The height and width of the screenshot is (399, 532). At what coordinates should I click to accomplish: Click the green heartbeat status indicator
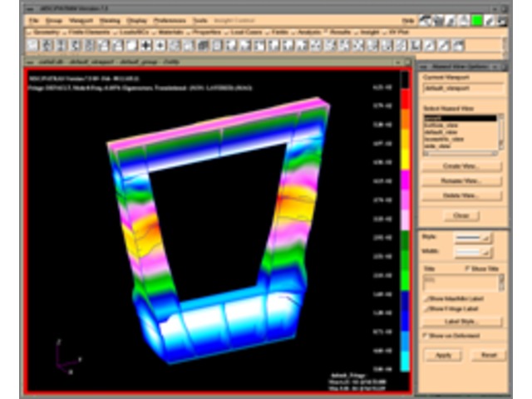(476, 21)
